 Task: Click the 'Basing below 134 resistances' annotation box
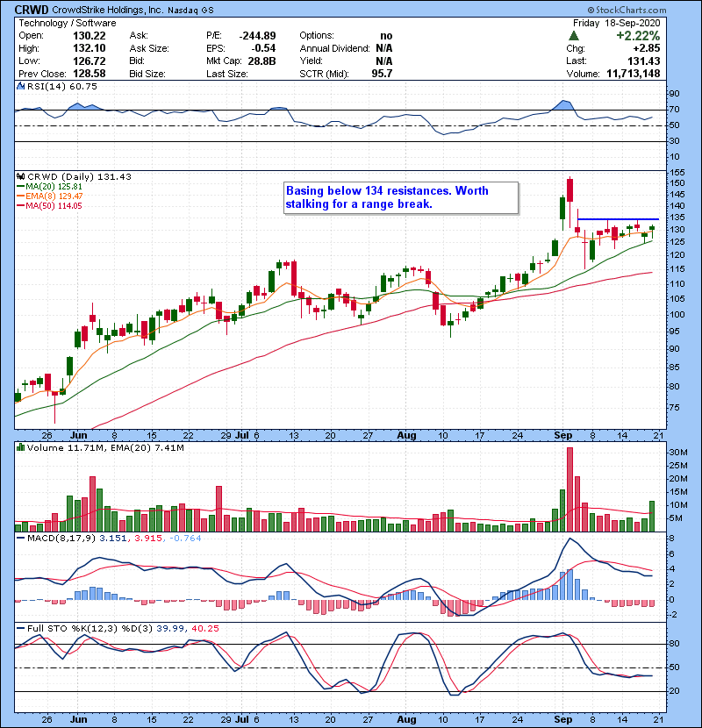click(x=401, y=197)
